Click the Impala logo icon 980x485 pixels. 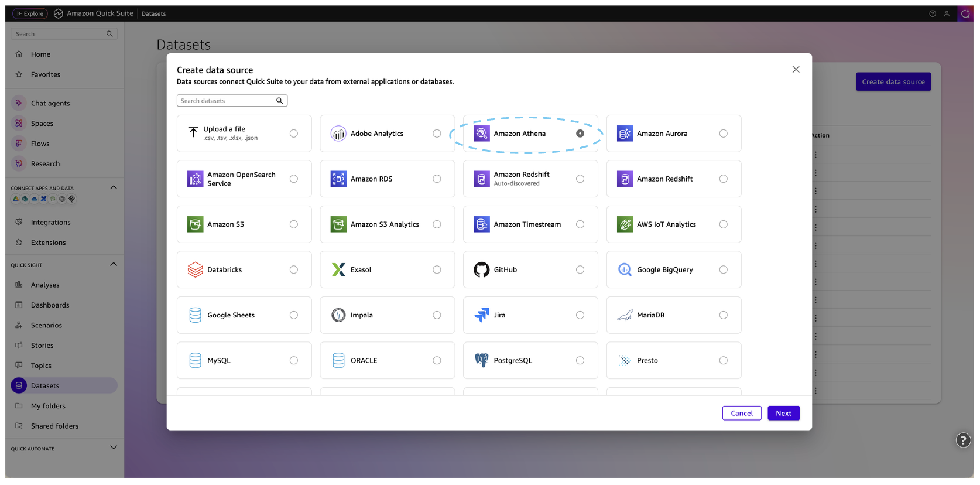338,315
